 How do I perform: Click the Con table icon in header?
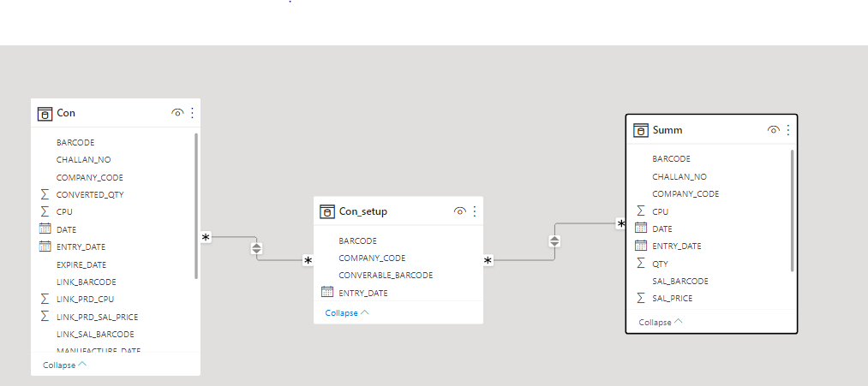tap(45, 114)
